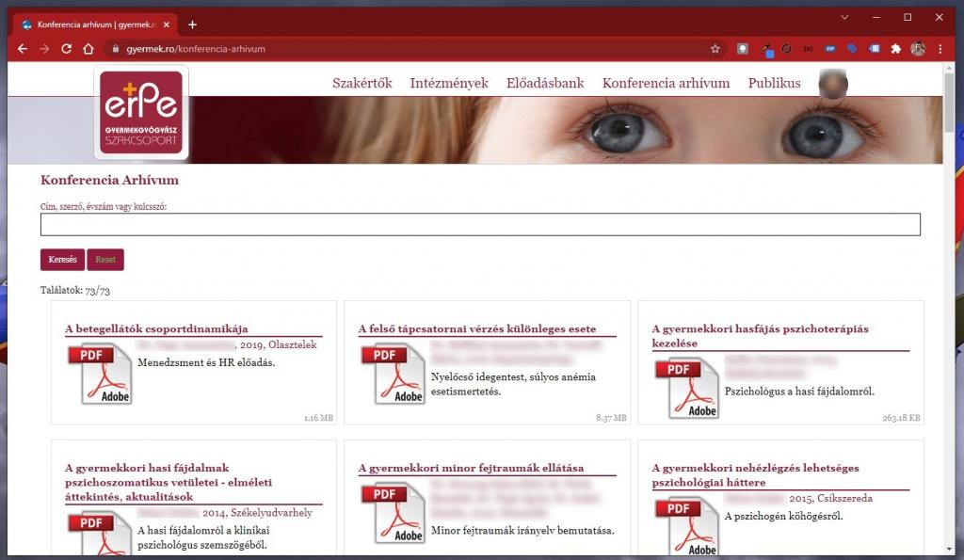
Task: Open the PDF icon for minor fejtraumák ellátása
Action: pos(393,513)
